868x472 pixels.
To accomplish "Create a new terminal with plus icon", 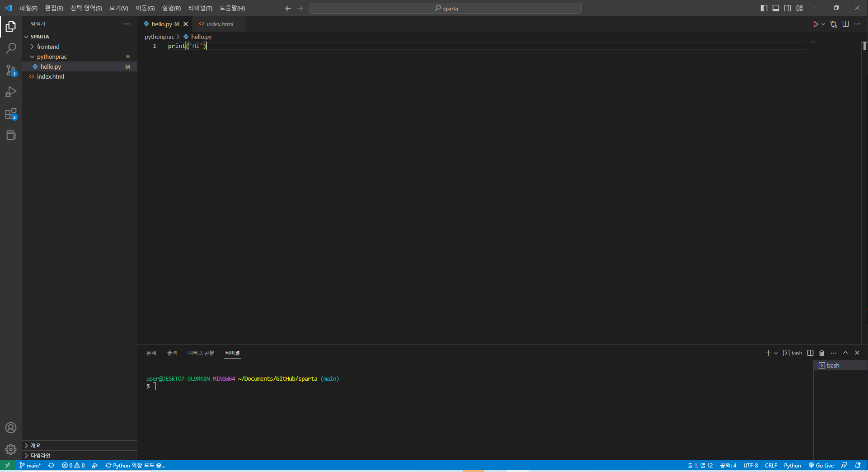I will pyautogui.click(x=768, y=353).
